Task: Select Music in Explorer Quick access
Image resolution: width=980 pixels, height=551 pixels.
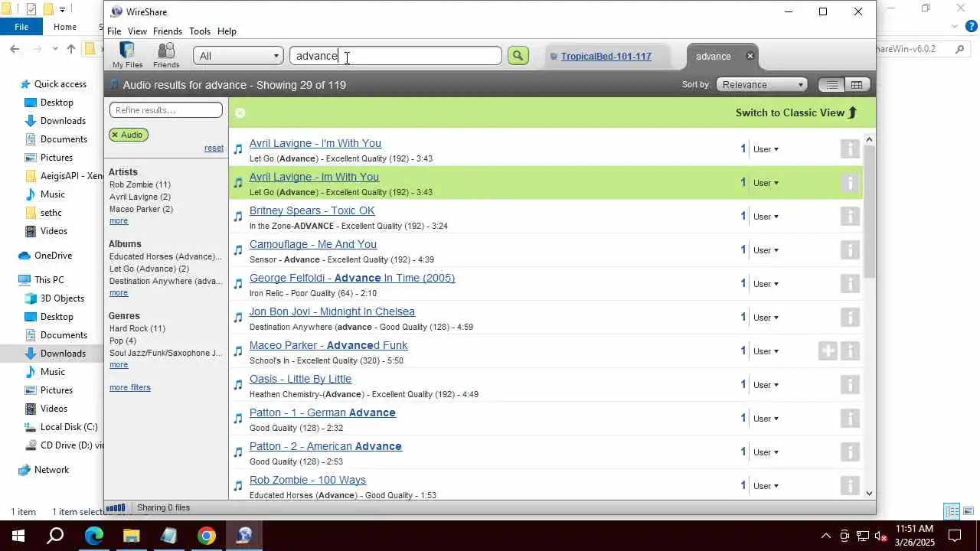Action: [x=53, y=194]
